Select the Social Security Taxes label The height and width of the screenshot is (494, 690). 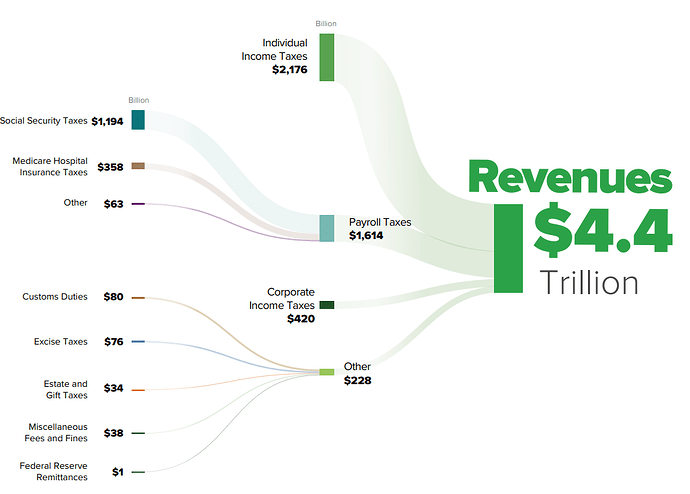click(44, 121)
